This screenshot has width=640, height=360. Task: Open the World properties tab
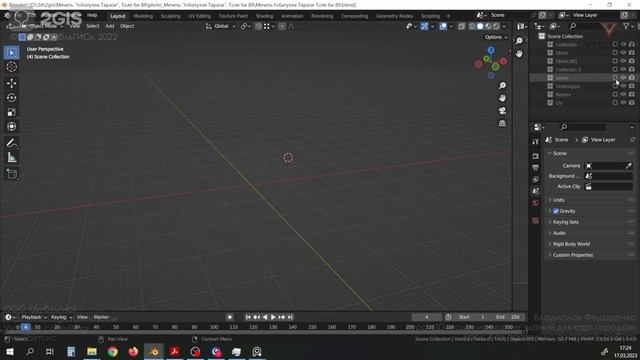(536, 203)
